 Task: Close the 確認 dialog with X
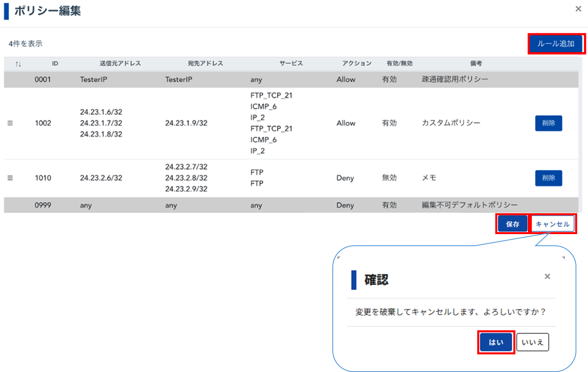click(x=547, y=276)
